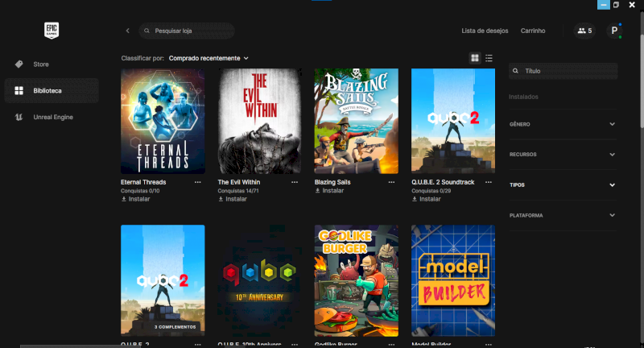The width and height of the screenshot is (644, 348).
Task: Click the Título filter input field
Action: [x=563, y=71]
